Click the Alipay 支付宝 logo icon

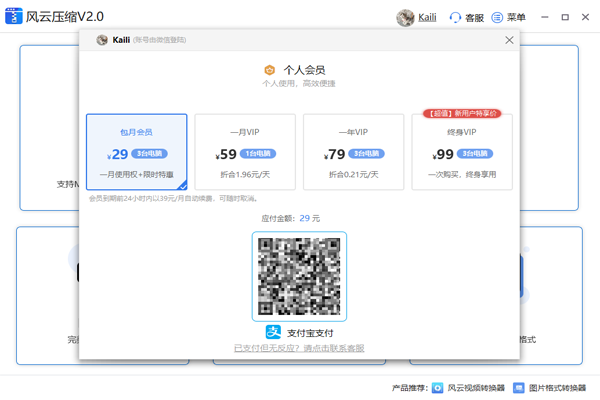(273, 332)
